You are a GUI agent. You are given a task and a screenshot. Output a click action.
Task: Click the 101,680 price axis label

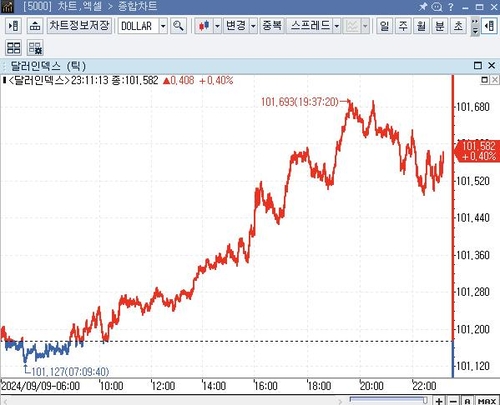(473, 107)
